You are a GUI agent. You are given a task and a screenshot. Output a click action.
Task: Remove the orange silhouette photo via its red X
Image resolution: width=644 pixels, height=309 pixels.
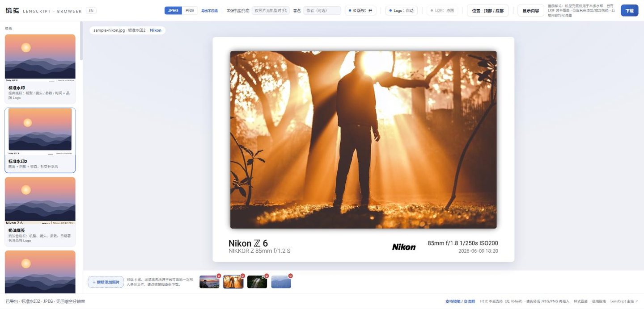pyautogui.click(x=243, y=276)
